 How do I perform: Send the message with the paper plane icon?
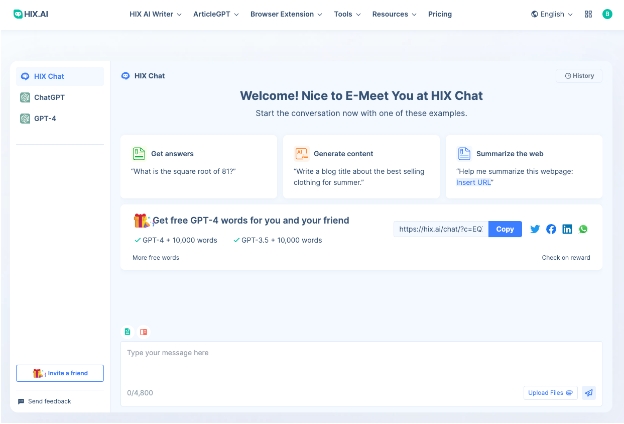tap(589, 393)
